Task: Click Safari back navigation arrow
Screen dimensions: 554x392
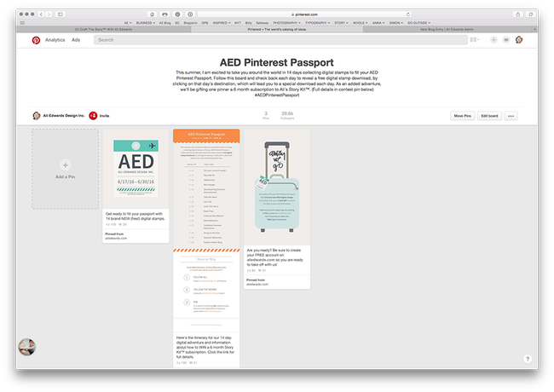Action: tap(41, 14)
